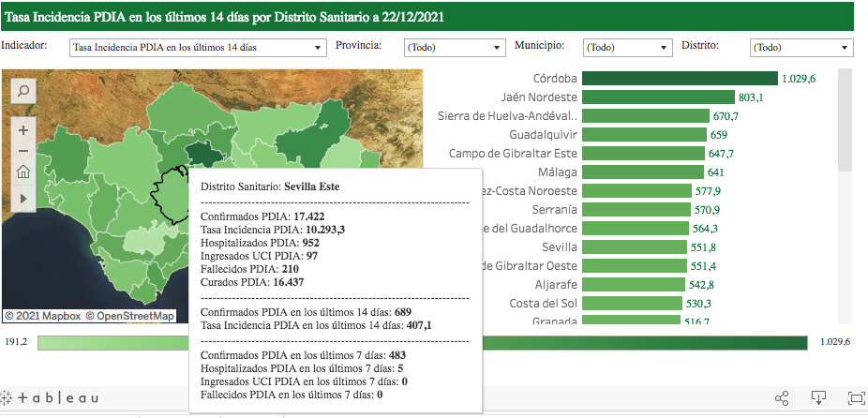Open the download icon menu

(818, 398)
